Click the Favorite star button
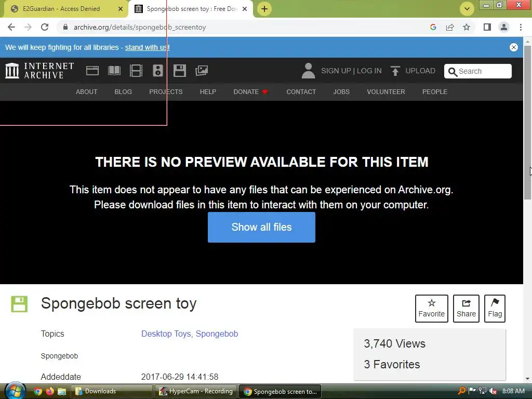 pos(432,308)
